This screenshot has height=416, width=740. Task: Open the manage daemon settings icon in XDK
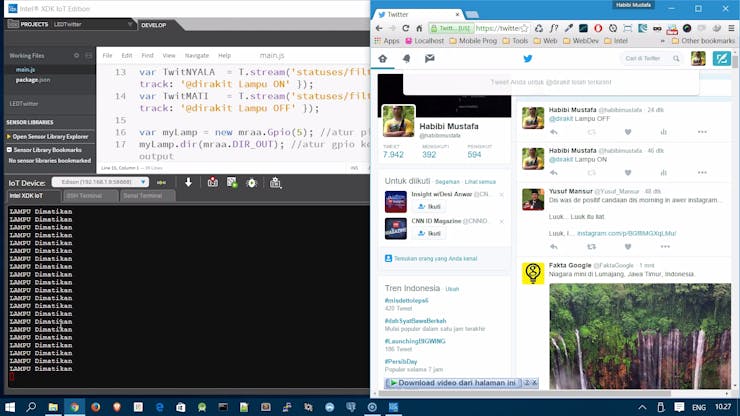click(276, 183)
